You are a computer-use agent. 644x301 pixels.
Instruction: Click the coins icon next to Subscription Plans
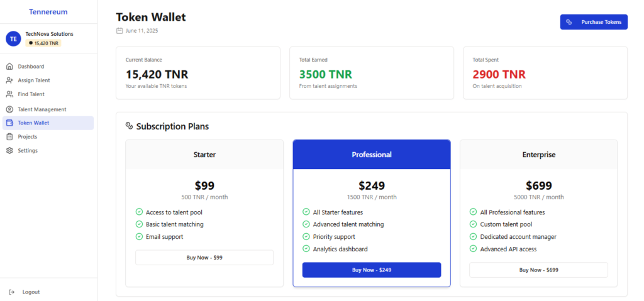point(129,126)
